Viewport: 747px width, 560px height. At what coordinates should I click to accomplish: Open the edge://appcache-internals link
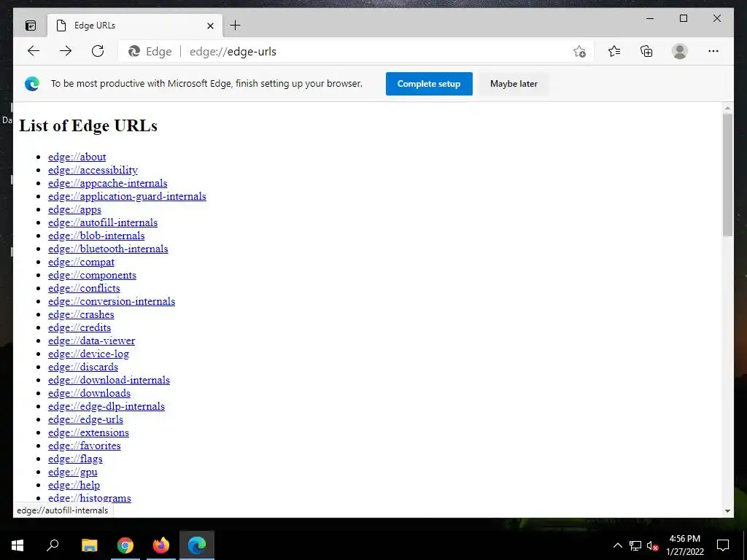pyautogui.click(x=108, y=183)
